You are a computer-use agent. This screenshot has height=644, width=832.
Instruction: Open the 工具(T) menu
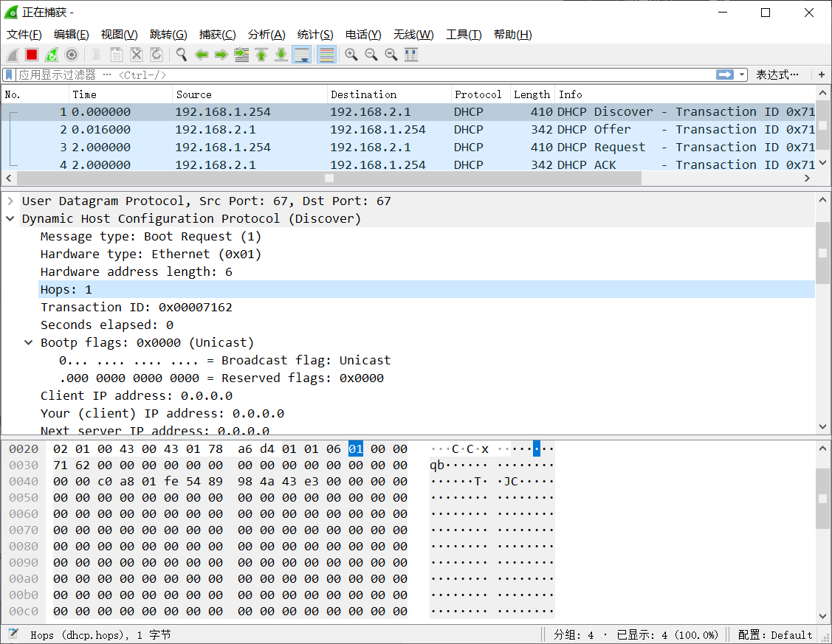[464, 35]
